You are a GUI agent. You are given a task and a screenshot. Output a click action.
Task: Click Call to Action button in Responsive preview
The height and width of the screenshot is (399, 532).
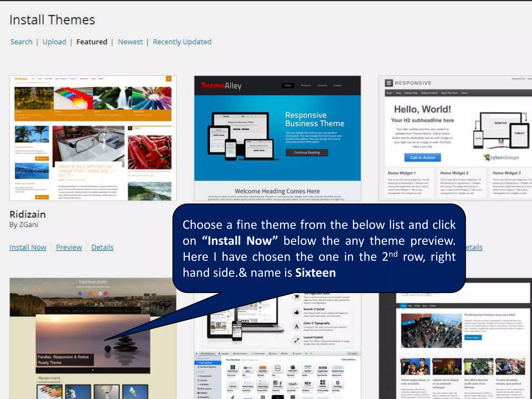coord(422,157)
